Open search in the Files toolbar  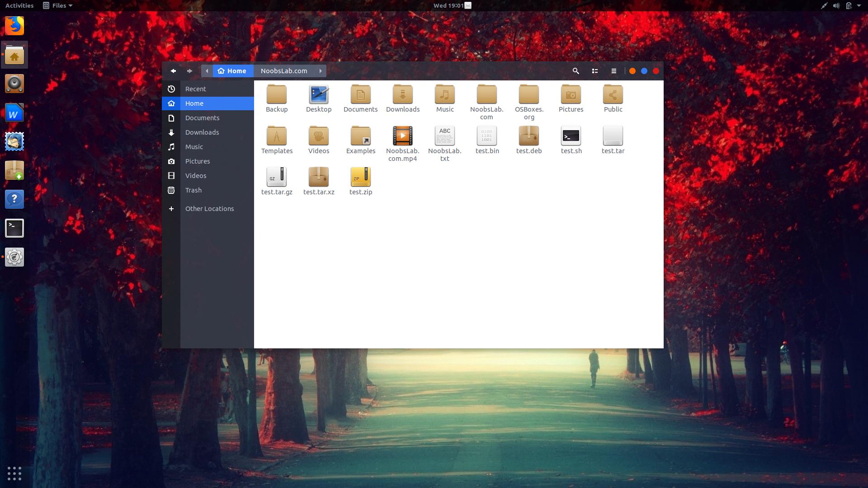pos(576,71)
